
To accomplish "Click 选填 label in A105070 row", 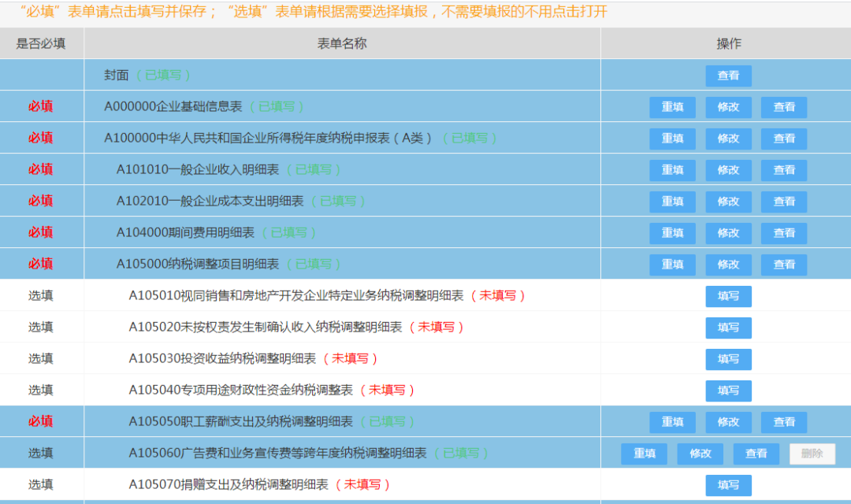I will [41, 484].
